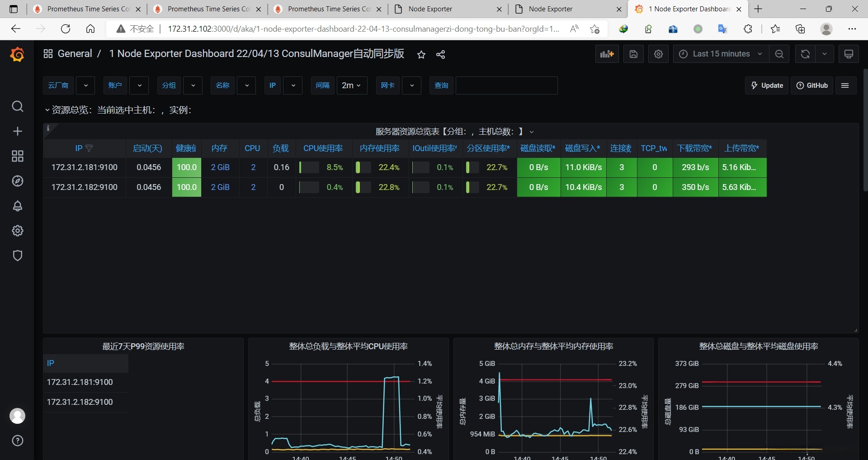868x460 pixels.
Task: Open the Last 15 minutes time picker
Action: (722, 54)
